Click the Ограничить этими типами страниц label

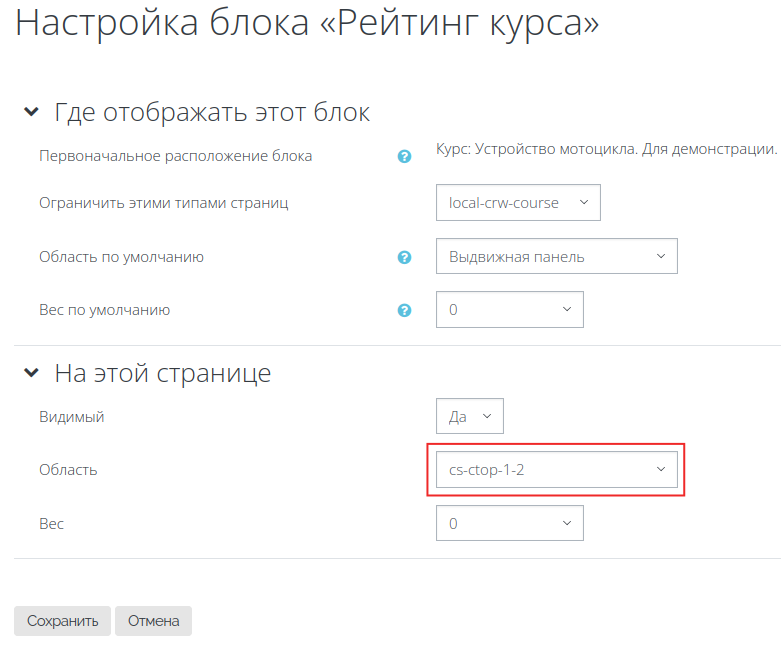point(164,203)
